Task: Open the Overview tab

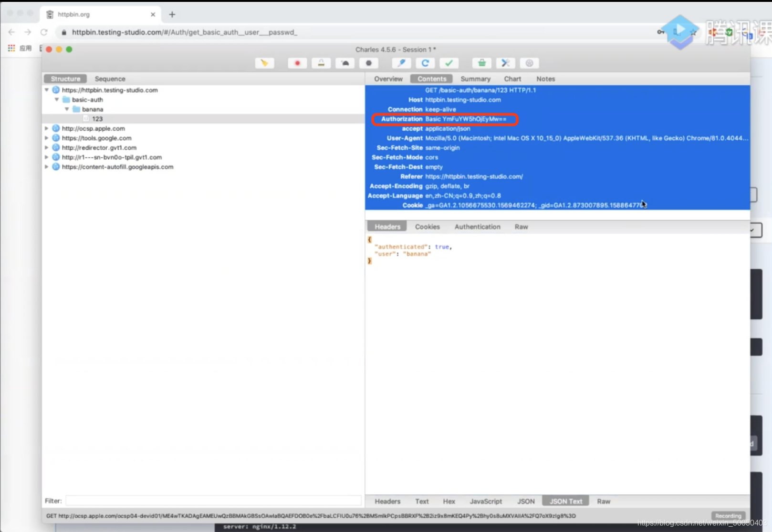Action: [x=388, y=79]
